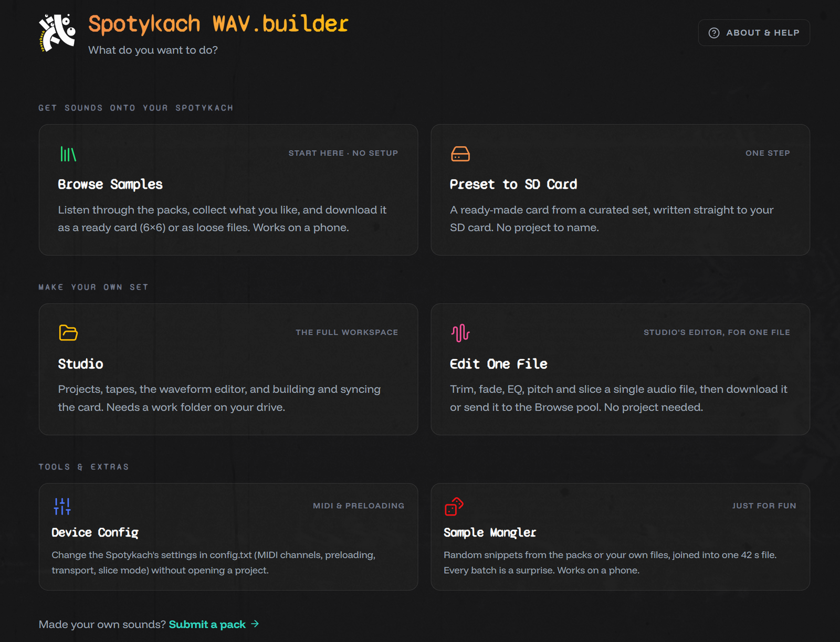This screenshot has height=642, width=840.
Task: Click the Spotykach logo icon
Action: coord(57,33)
